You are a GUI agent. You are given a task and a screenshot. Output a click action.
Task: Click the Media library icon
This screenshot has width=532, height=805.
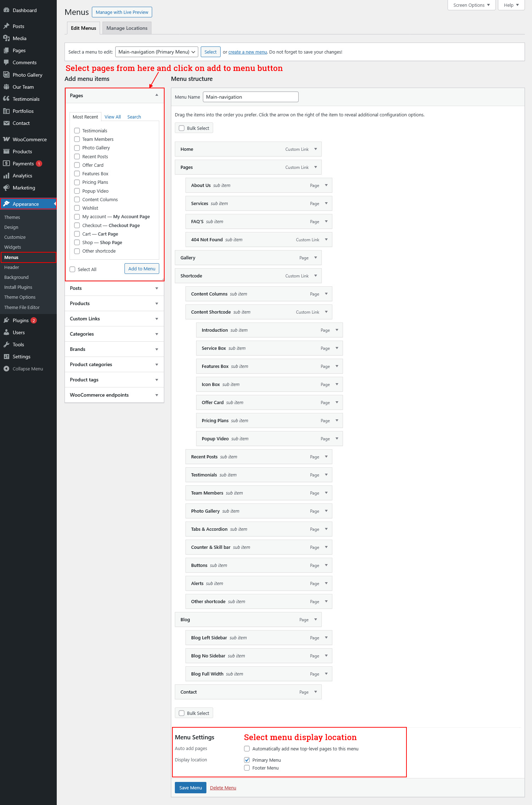(6, 38)
